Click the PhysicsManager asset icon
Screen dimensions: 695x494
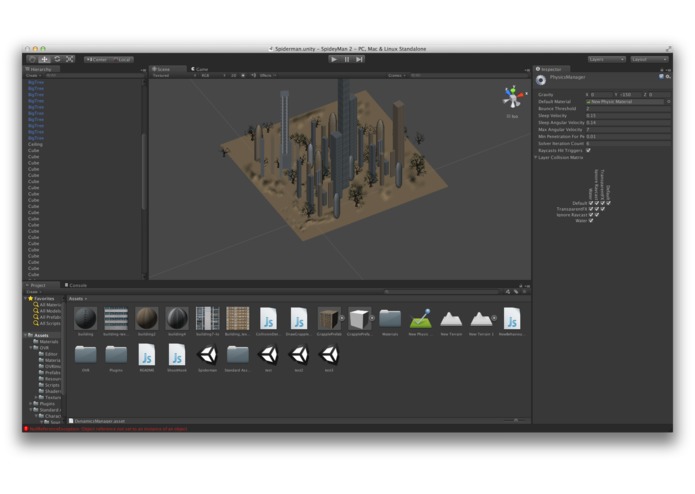coord(541,80)
